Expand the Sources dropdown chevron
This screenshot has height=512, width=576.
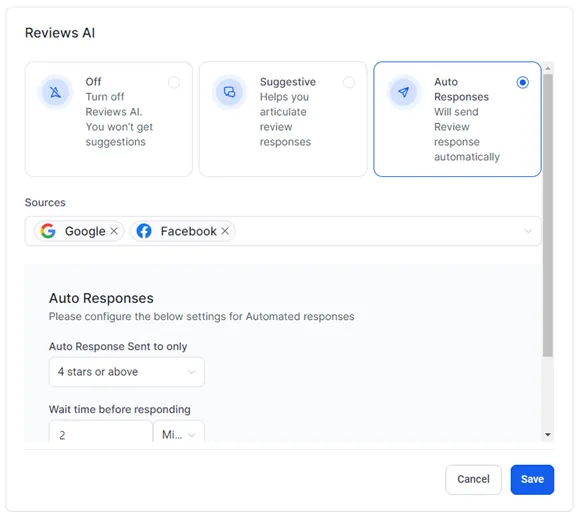click(528, 231)
